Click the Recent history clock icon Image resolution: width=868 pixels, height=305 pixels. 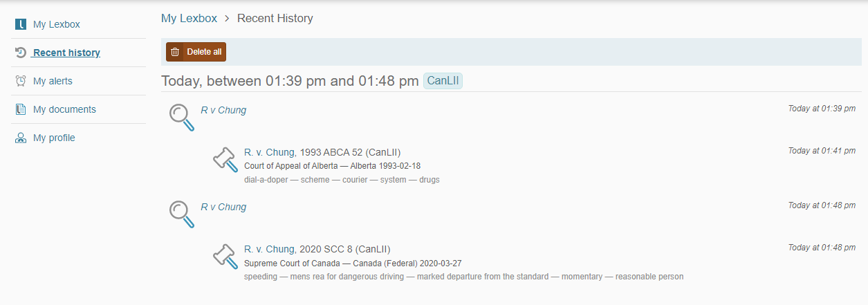pos(21,53)
